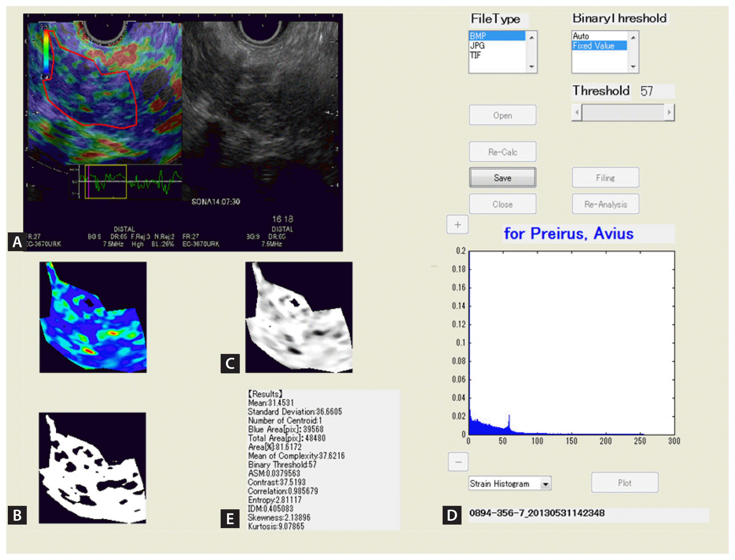Click the Skewness:2.13896 result line
The image size is (735, 560).
pyautogui.click(x=279, y=517)
